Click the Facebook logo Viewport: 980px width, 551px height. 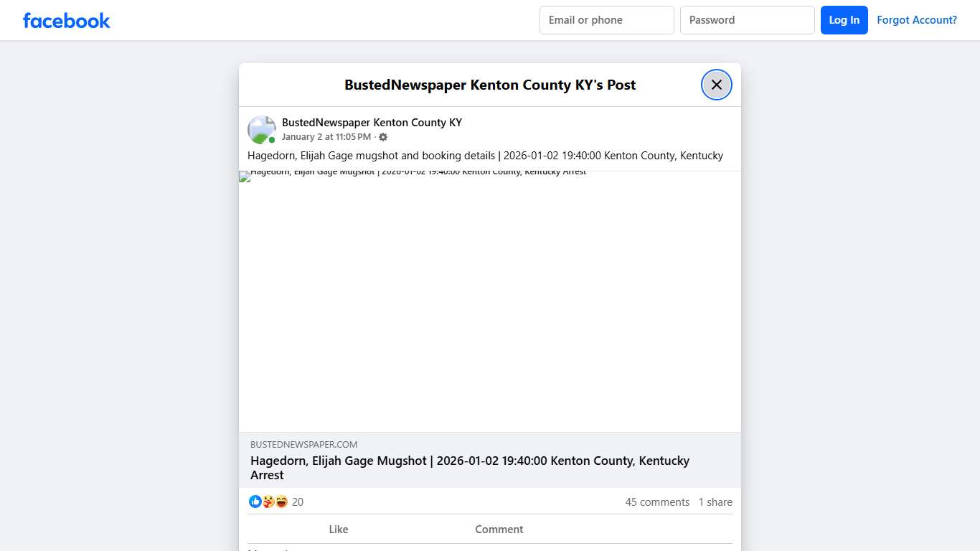pyautogui.click(x=66, y=20)
